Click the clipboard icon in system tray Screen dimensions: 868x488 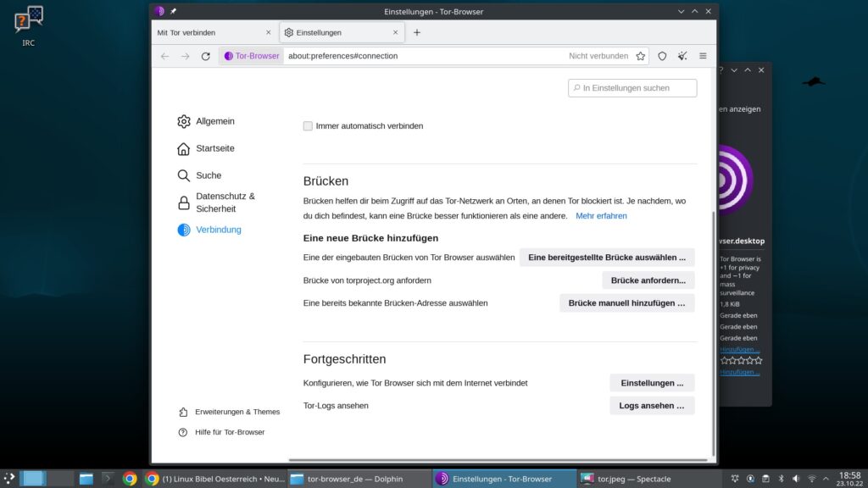[x=765, y=479]
